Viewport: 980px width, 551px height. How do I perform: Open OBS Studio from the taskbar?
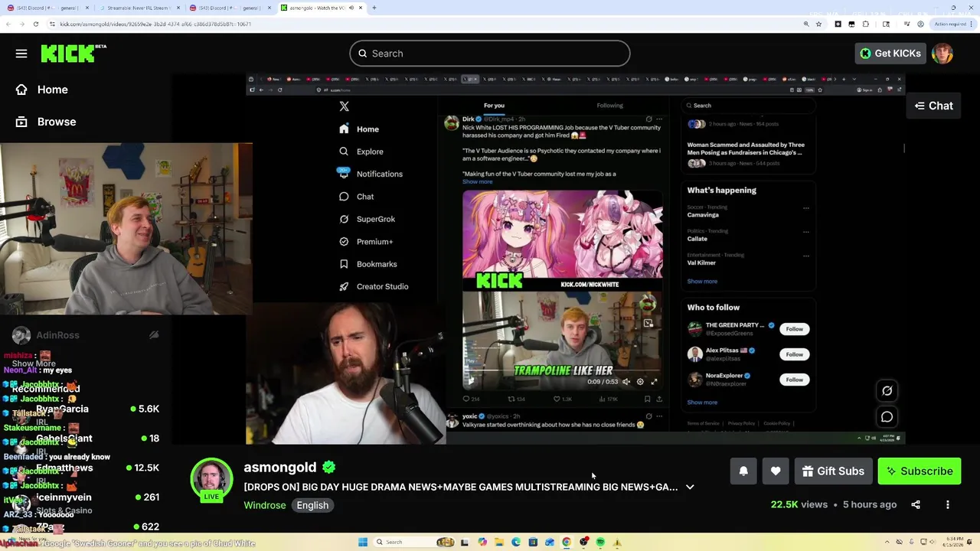coord(583,542)
